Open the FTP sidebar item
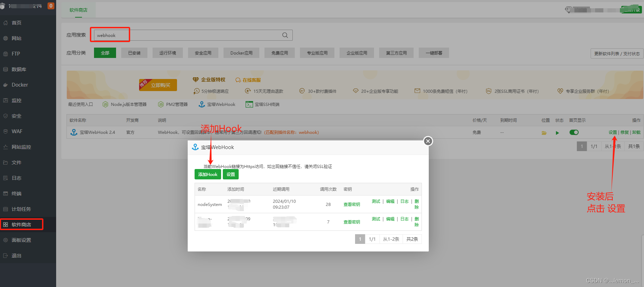The height and width of the screenshot is (287, 644). click(x=16, y=54)
